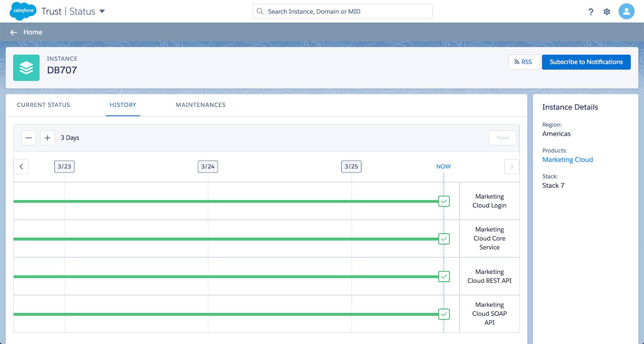Switch to the Current Status tab
The image size is (644, 344).
coord(43,105)
